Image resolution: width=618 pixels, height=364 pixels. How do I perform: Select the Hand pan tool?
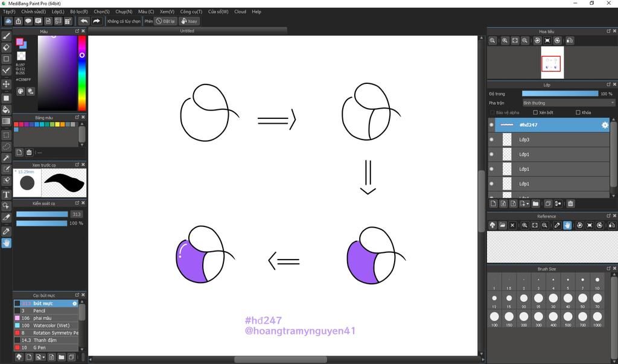pos(6,243)
